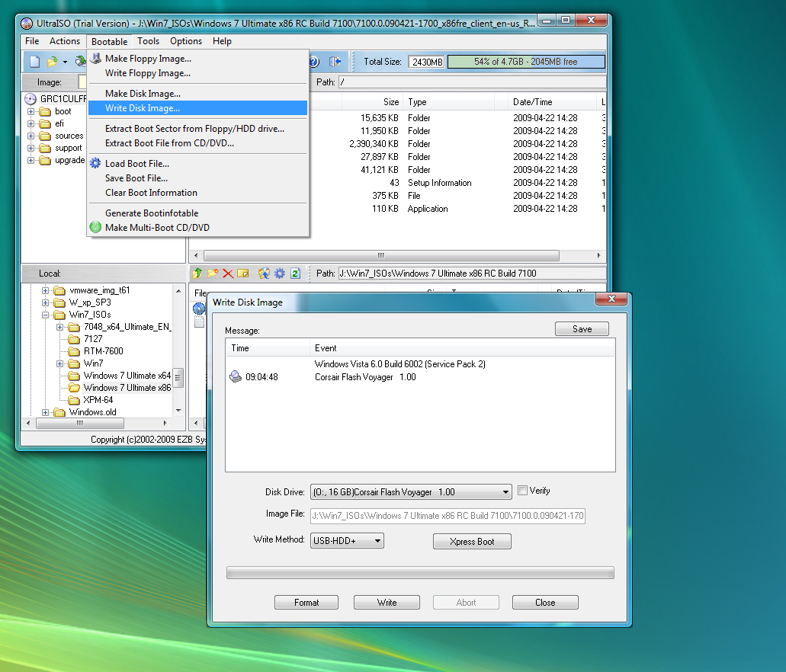Click the write progress bar

click(420, 573)
